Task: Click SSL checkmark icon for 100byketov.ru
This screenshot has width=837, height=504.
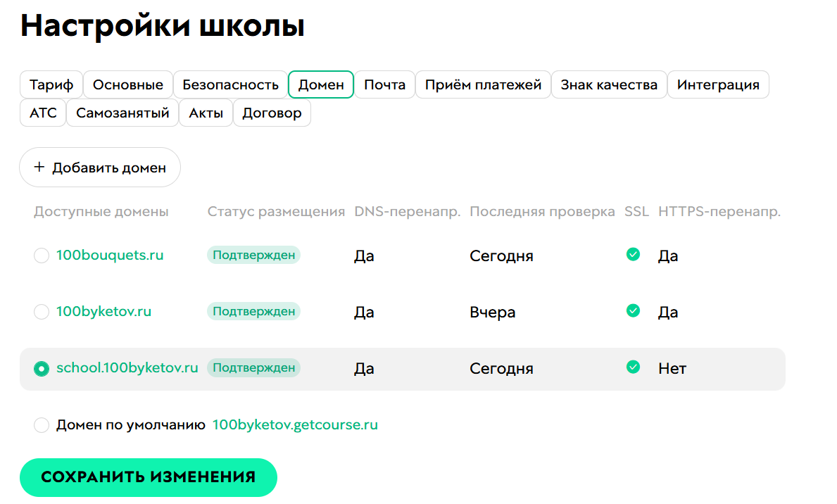Action: 633,310
